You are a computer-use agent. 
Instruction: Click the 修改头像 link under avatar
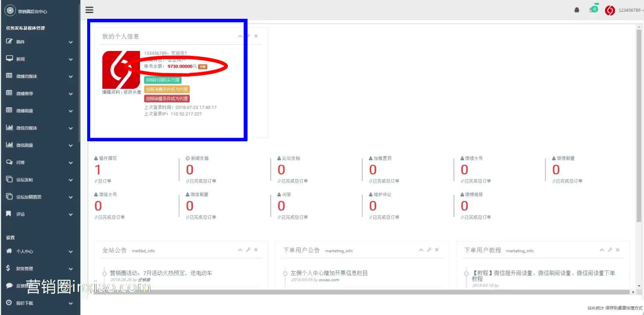coord(132,92)
